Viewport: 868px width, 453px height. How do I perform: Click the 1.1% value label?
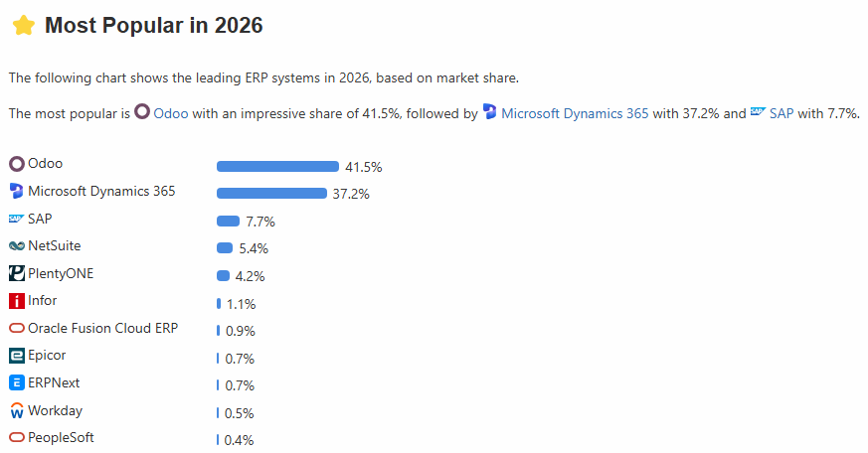(242, 304)
